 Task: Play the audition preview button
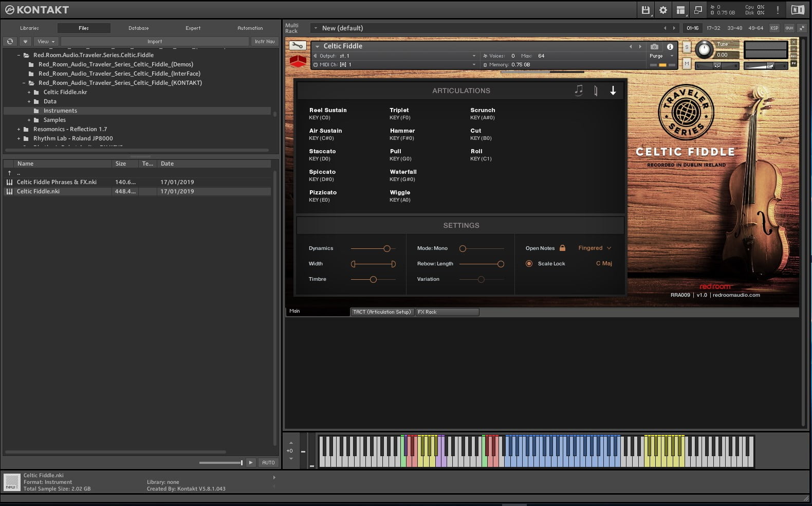pyautogui.click(x=250, y=462)
